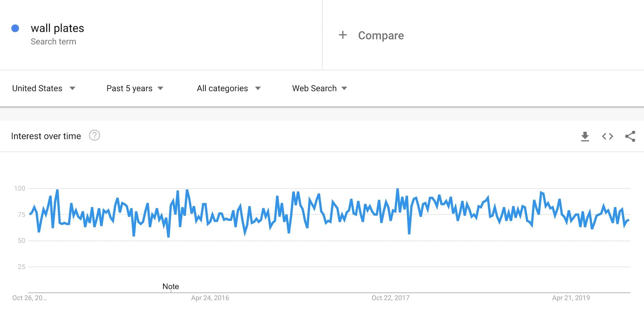
Task: Click the plus icon next to Compare
Action: tap(342, 35)
